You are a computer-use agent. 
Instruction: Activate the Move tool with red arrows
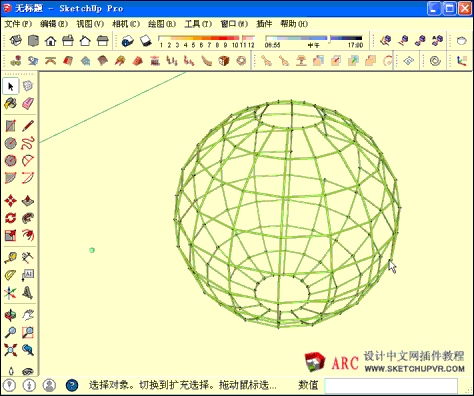click(x=11, y=201)
